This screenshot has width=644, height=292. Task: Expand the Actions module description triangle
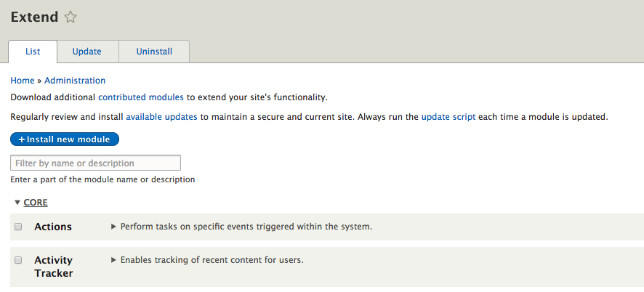[113, 227]
